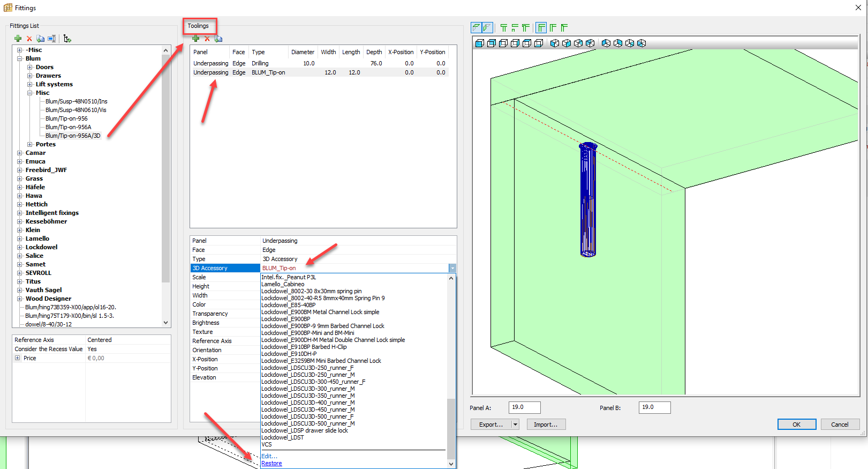868x469 pixels.
Task: Expand the Doors subfolder
Action: click(x=30, y=67)
